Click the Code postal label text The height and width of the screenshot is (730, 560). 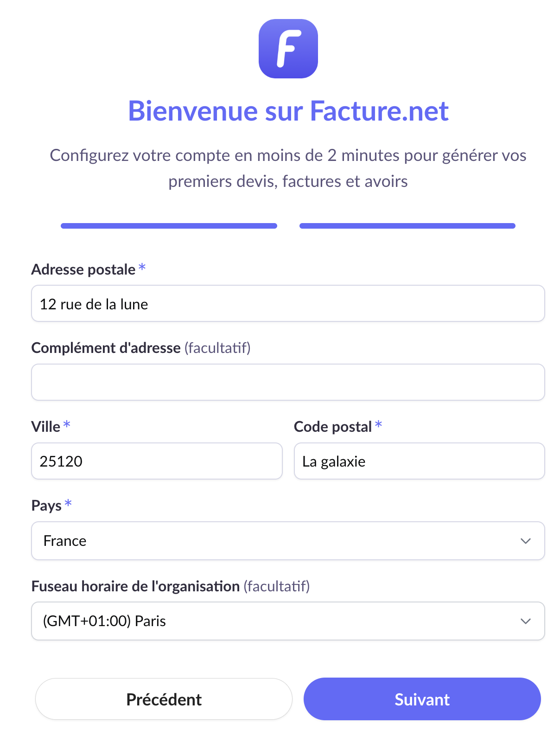[333, 427]
